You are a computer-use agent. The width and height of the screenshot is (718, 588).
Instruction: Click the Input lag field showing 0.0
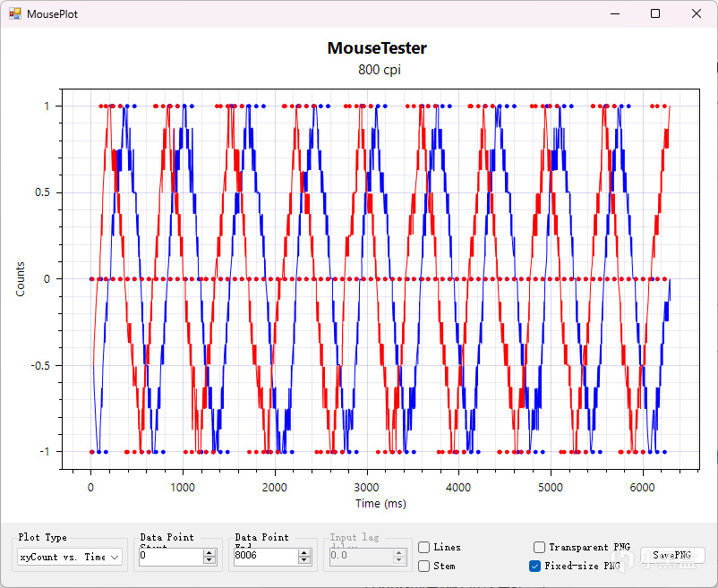pyautogui.click(x=361, y=556)
